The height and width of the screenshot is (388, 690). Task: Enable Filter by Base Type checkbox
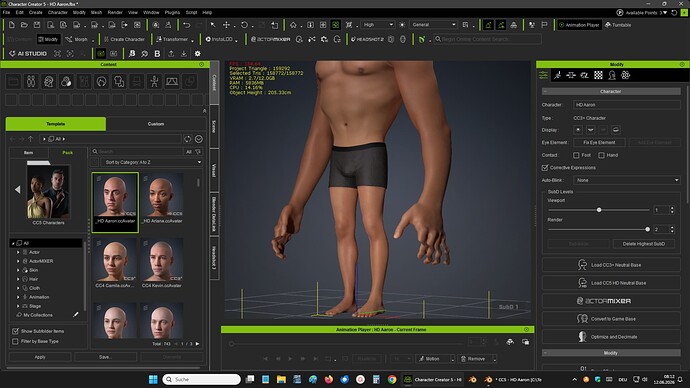[x=15, y=341]
